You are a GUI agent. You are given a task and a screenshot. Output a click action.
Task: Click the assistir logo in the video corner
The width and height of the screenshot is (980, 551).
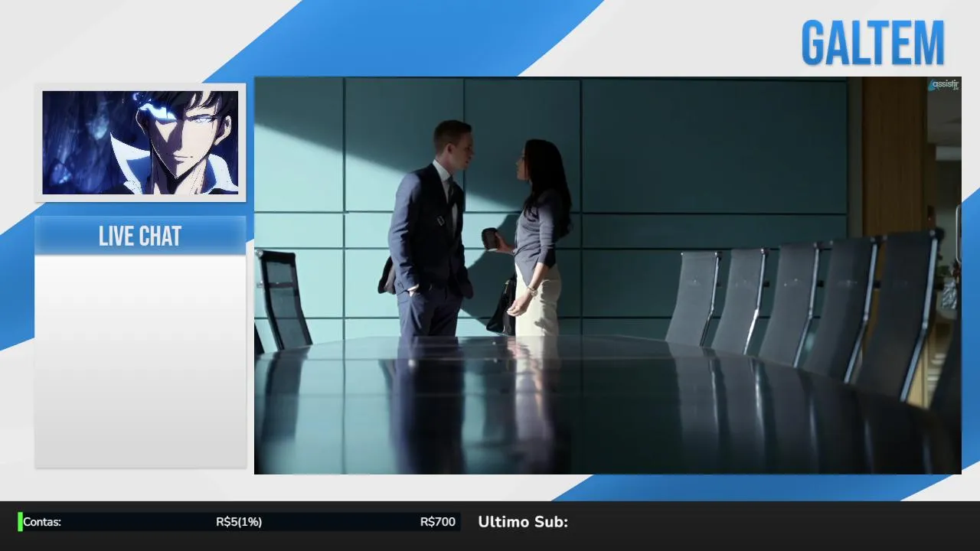coord(944,85)
